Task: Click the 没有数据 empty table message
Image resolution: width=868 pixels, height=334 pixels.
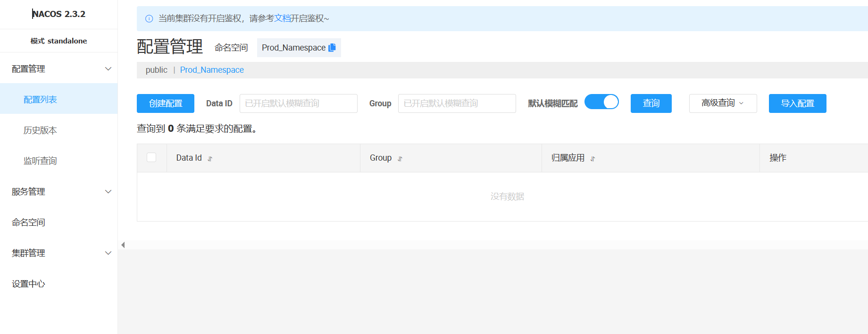Action: (507, 197)
